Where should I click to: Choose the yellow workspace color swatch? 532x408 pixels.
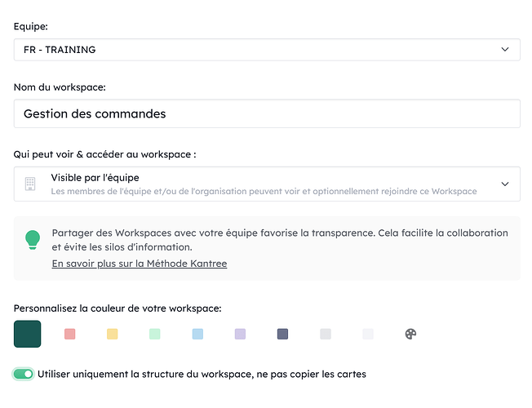[x=113, y=334]
